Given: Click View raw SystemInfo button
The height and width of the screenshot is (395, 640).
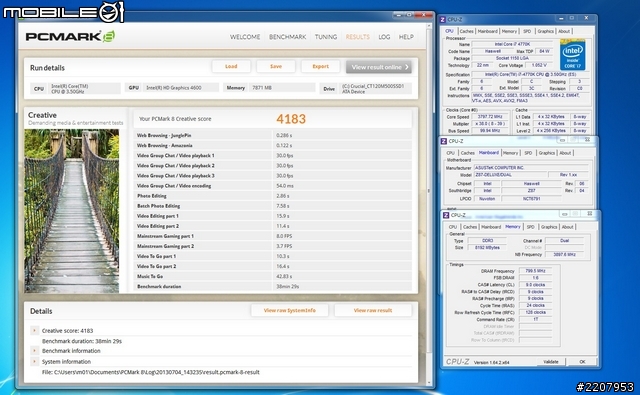Looking at the screenshot, I should pyautogui.click(x=289, y=311).
